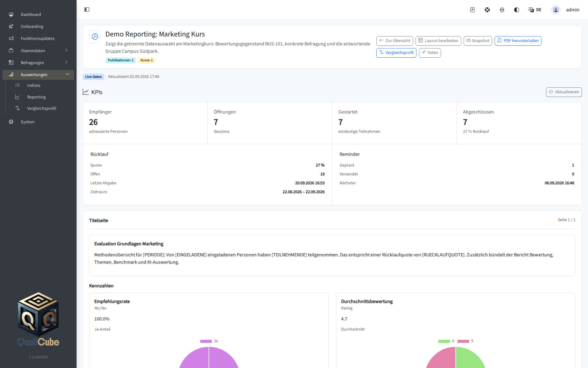Image resolution: width=588 pixels, height=368 pixels.
Task: Click the Empfehlungsrate card title
Action: pyautogui.click(x=112, y=301)
